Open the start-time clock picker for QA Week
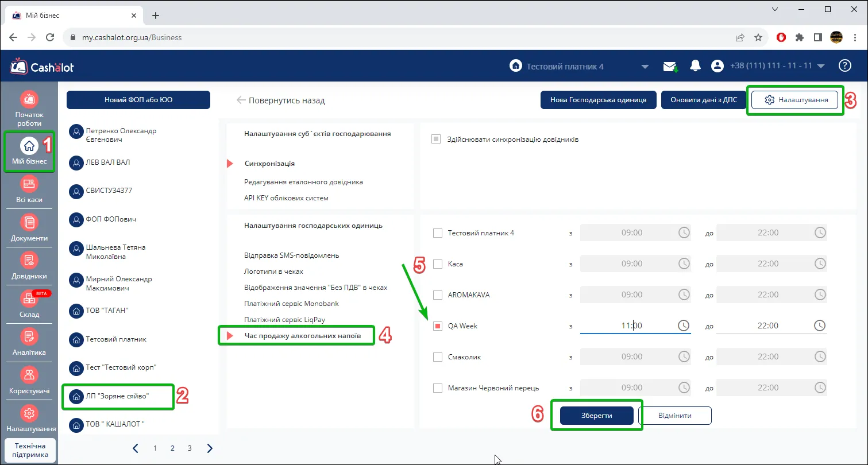The image size is (868, 465). 684,325
